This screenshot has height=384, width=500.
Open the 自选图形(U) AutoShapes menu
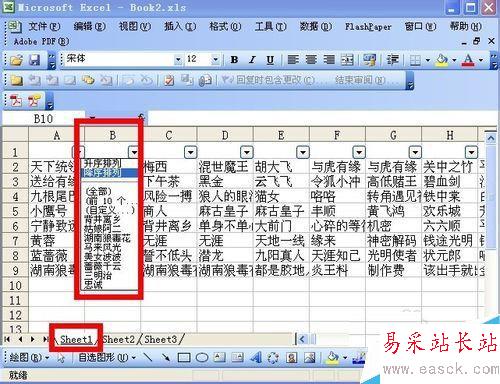click(x=107, y=358)
